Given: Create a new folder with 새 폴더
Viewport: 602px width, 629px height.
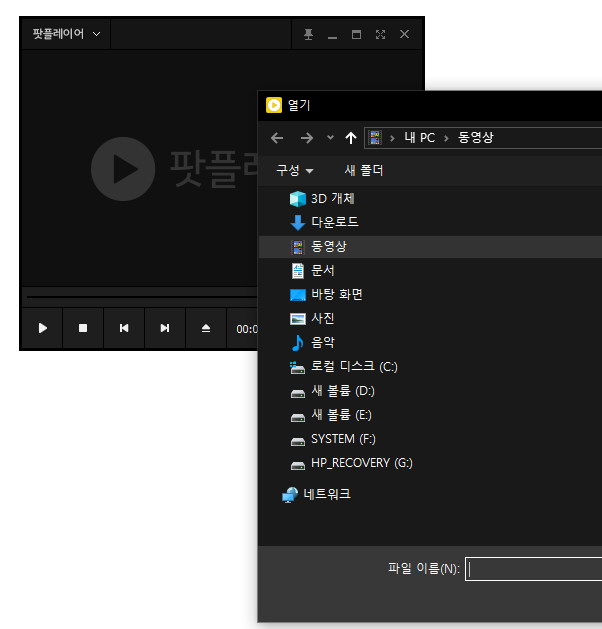Looking at the screenshot, I should click(364, 170).
